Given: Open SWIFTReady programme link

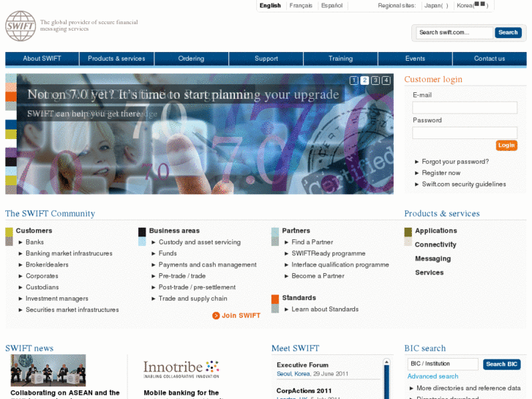Looking at the screenshot, I should (x=329, y=253).
